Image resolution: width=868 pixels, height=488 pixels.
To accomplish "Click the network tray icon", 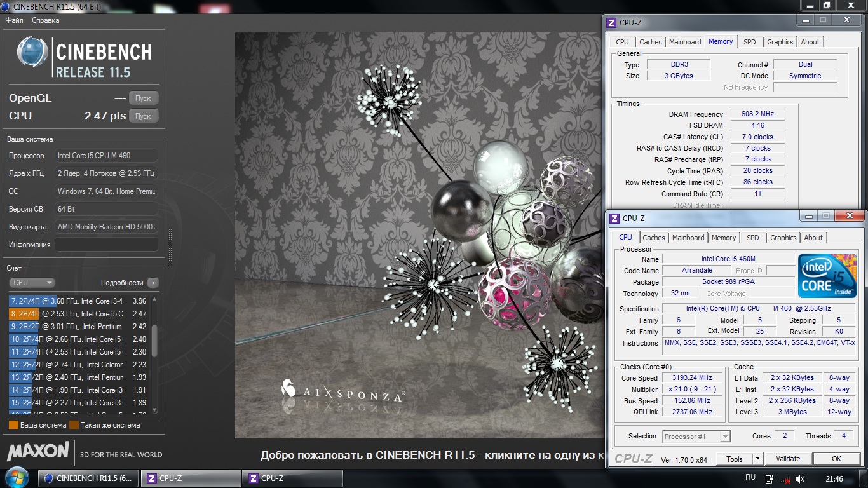I will (x=785, y=479).
